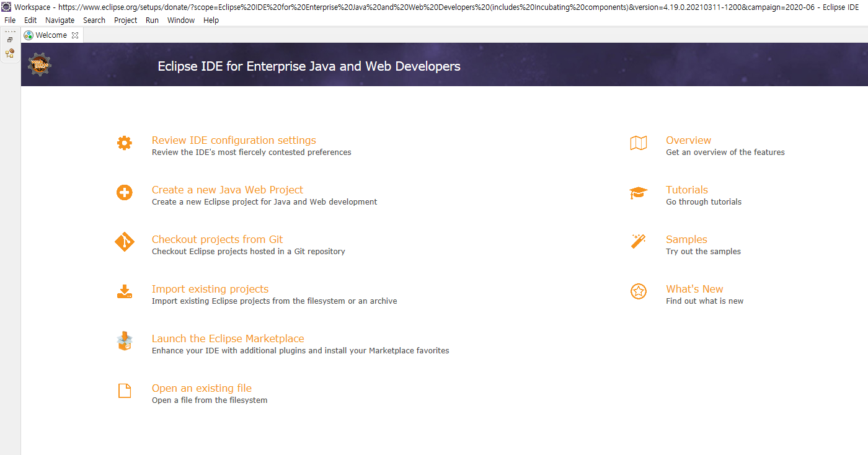
Task: Click the 'Find out what is new' text
Action: click(x=705, y=301)
